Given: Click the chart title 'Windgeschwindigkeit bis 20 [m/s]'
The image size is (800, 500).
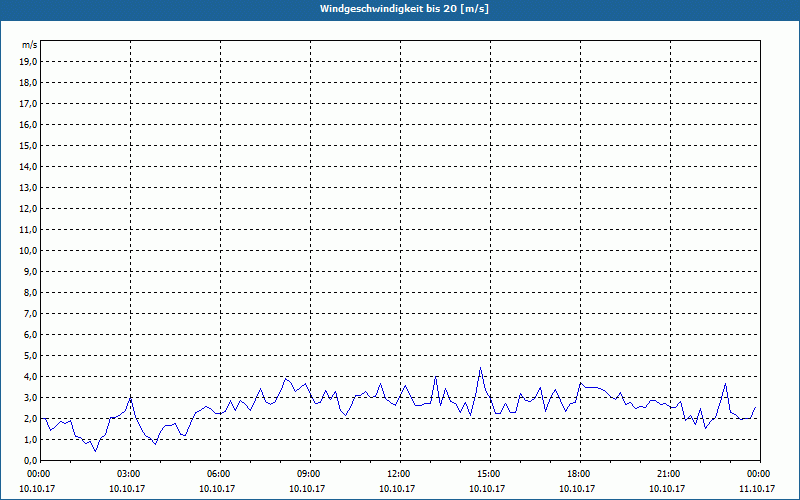Looking at the screenshot, I should click(x=404, y=9).
